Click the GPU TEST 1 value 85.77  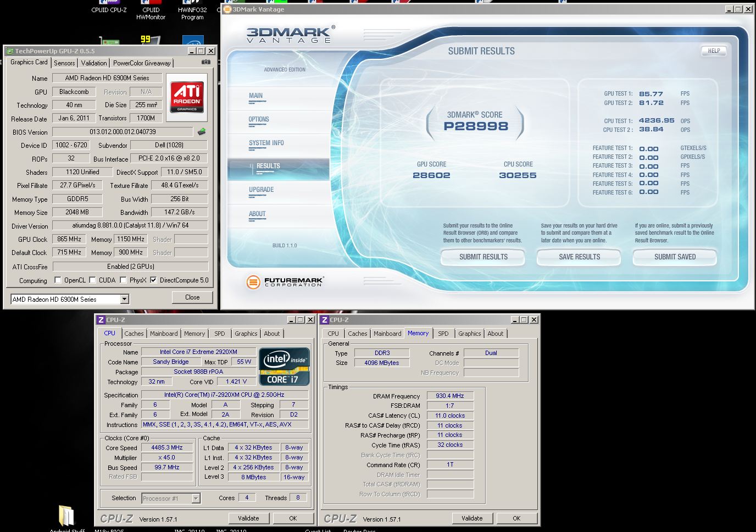(651, 94)
